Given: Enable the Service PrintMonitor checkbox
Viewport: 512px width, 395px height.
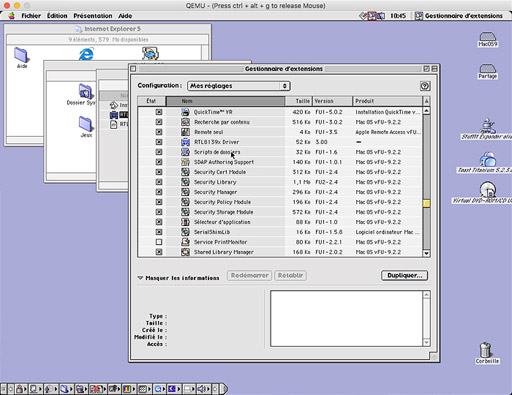Looking at the screenshot, I should 159,242.
